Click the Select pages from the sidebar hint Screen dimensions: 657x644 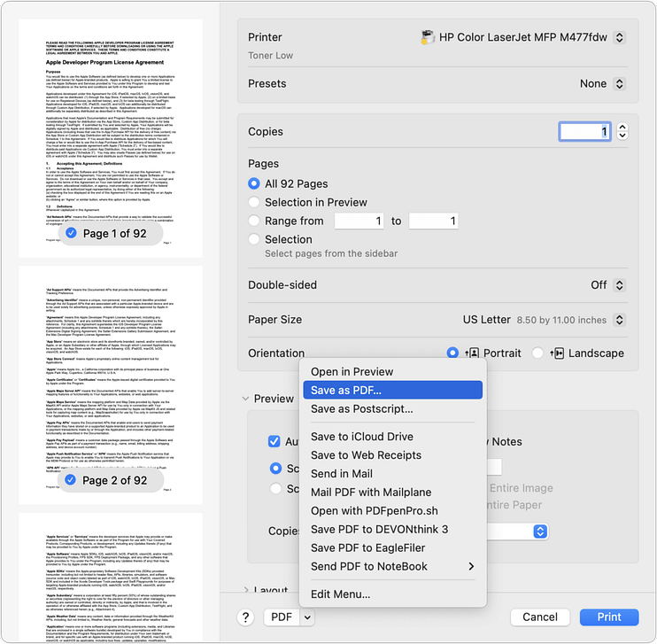click(x=331, y=253)
